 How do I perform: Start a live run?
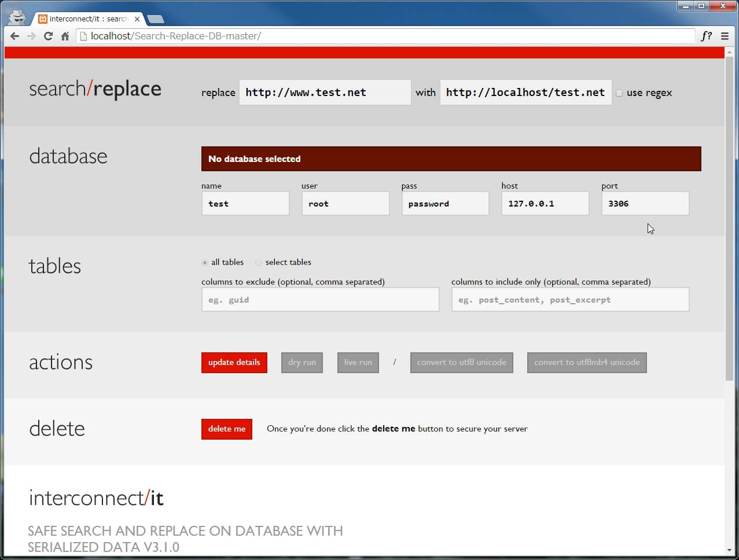(358, 363)
